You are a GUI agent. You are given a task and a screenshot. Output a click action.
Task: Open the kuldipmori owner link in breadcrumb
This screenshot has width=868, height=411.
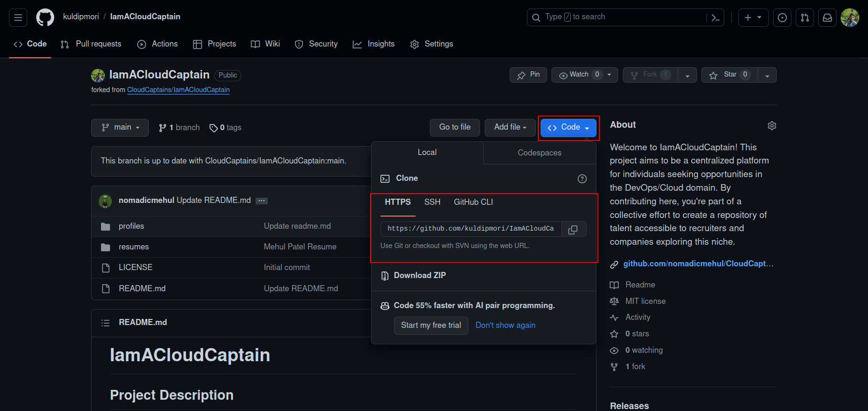81,17
